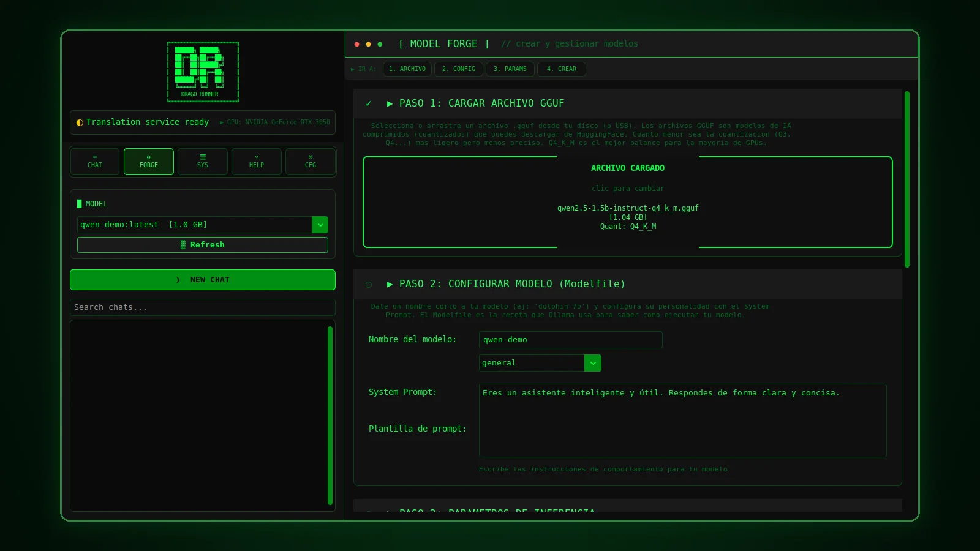Open the CHAT section icon
This screenshot has width=980, height=551.
point(95,162)
